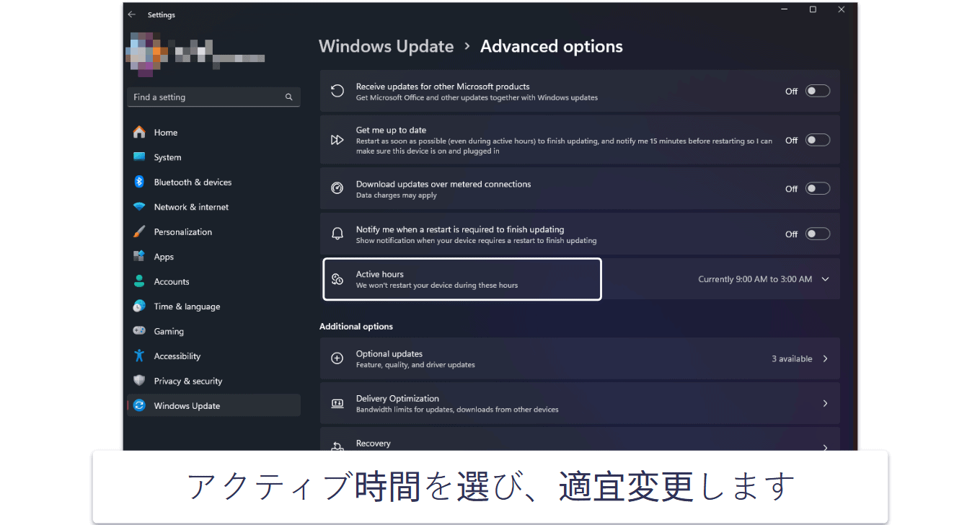This screenshot has height=525, width=980.
Task: Click the gauge icon beside metered connections
Action: (x=337, y=188)
